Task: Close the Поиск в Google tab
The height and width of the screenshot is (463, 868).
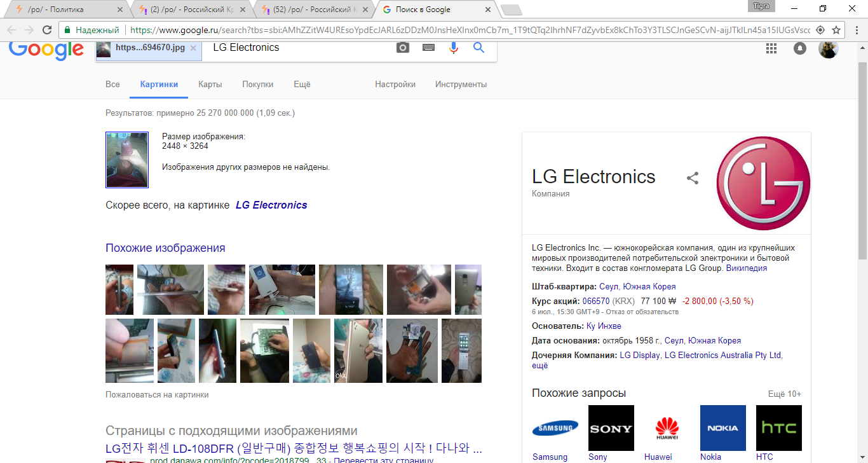Action: pos(488,10)
